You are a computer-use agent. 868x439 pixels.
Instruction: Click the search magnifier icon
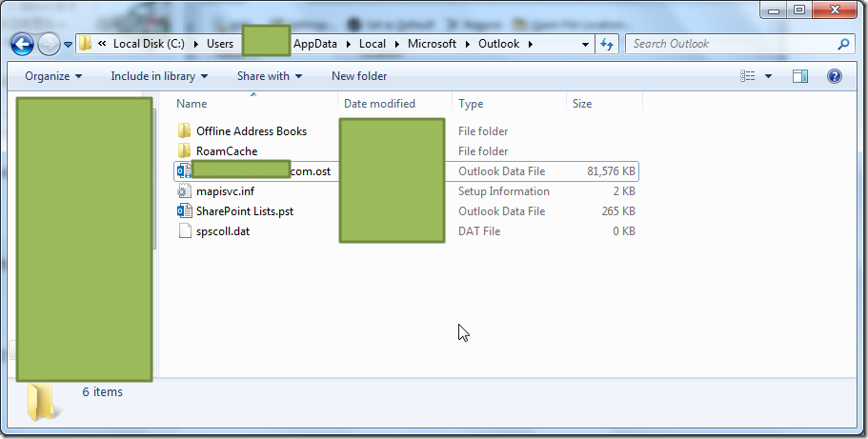pyautogui.click(x=843, y=45)
